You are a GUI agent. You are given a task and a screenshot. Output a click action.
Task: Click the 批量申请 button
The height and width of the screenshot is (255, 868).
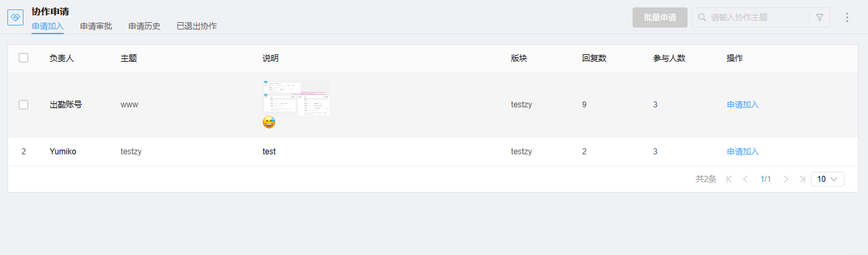(x=660, y=17)
